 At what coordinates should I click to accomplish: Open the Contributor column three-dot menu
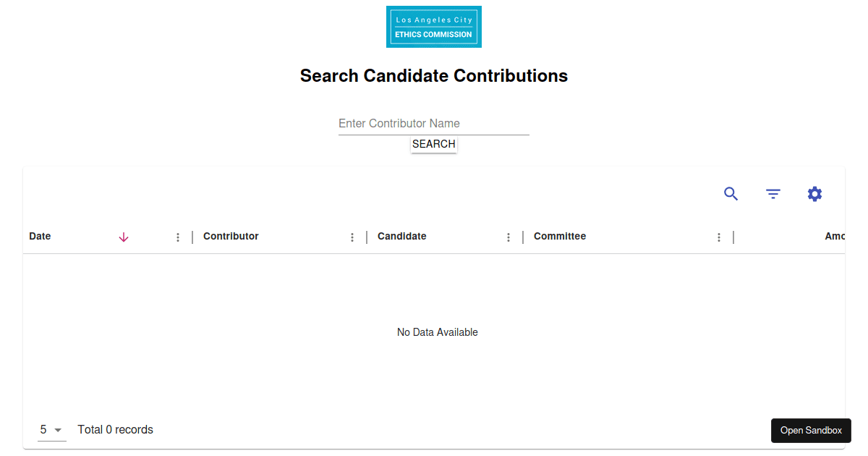(x=352, y=237)
